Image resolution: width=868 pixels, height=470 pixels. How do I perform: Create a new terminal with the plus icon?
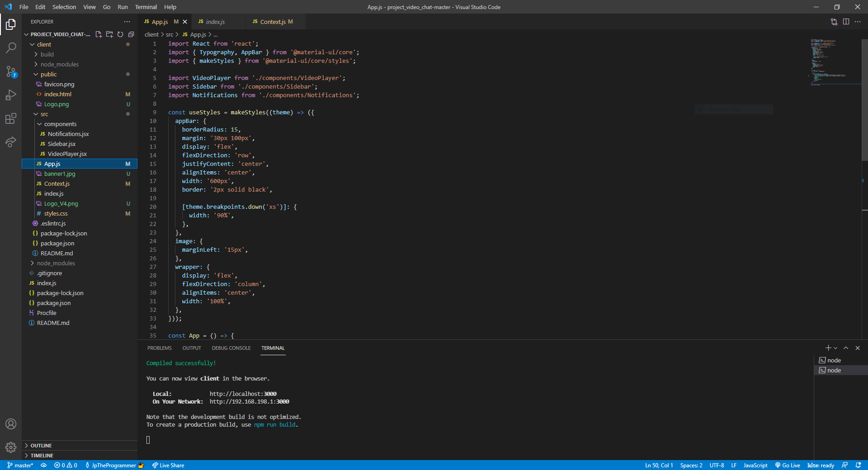[828, 348]
